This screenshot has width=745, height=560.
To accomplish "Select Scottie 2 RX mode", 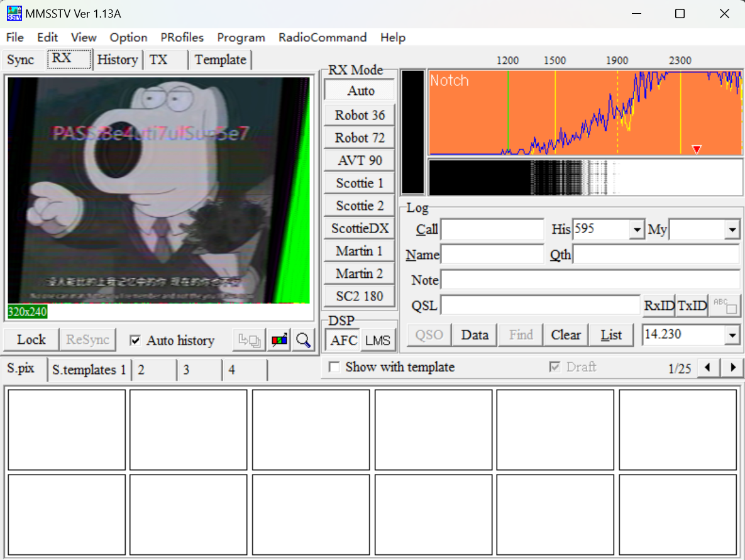I will [360, 206].
